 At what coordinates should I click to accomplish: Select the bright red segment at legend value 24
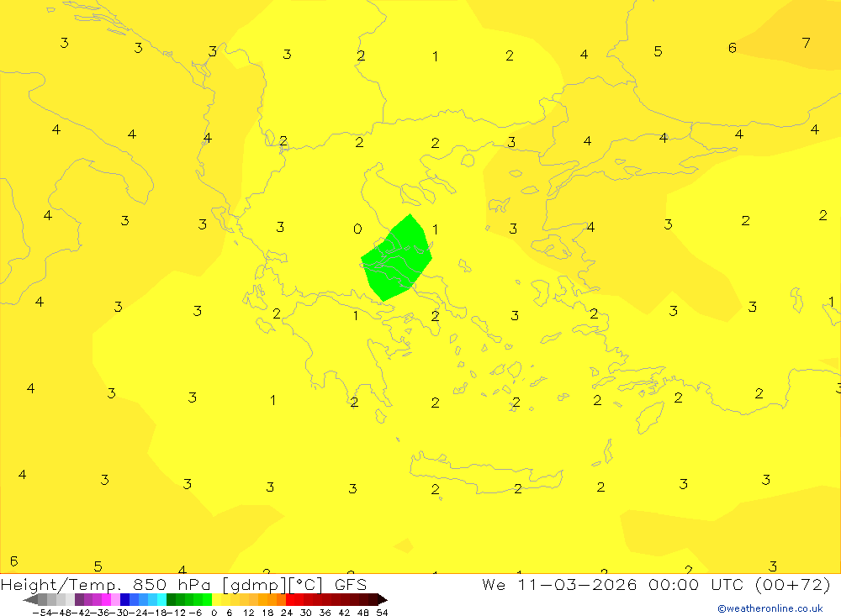pyautogui.click(x=290, y=599)
